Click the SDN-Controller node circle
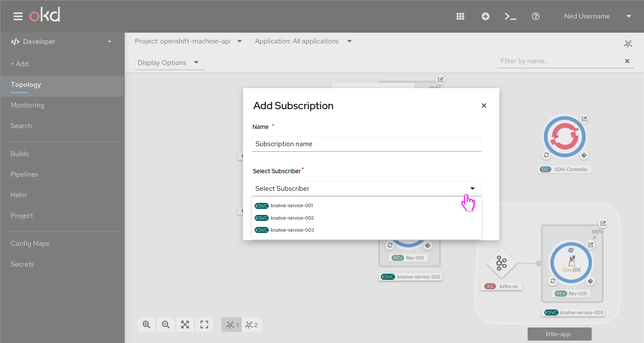The width and height of the screenshot is (644, 343). click(565, 137)
